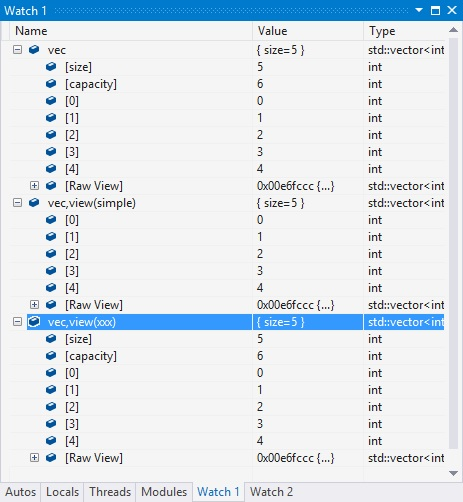463x502 pixels.
Task: Expand [Raw View] under vec,view(simple)
Action: (34, 305)
